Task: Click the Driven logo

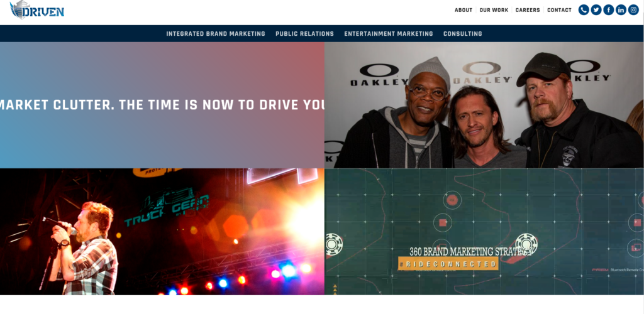Action: tap(37, 10)
